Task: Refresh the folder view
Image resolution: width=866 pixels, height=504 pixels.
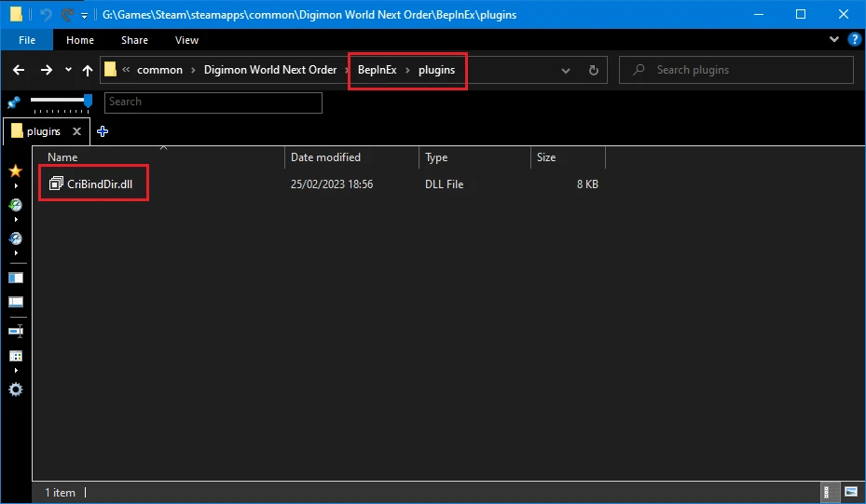Action: click(x=593, y=70)
